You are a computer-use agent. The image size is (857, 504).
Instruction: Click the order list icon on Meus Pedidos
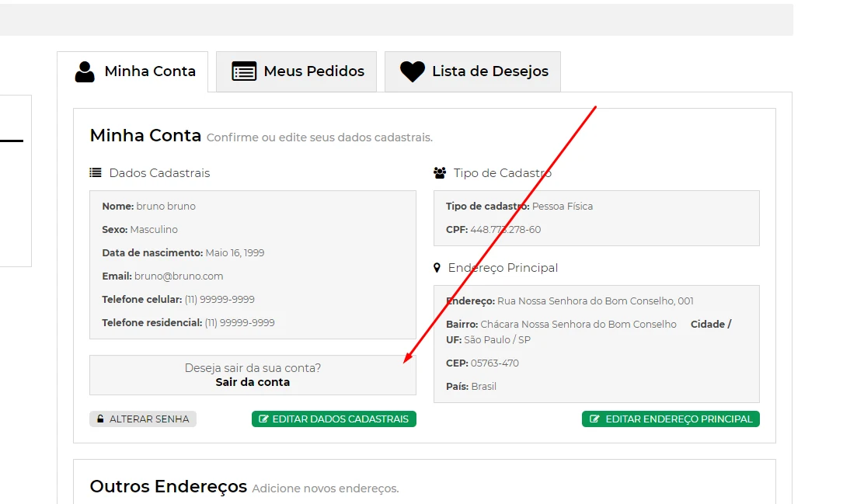click(244, 71)
